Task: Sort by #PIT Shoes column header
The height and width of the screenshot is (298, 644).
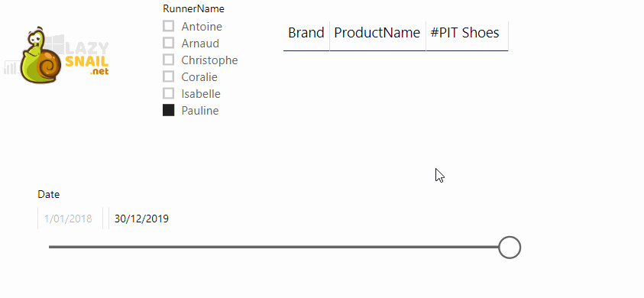Action: pos(464,32)
